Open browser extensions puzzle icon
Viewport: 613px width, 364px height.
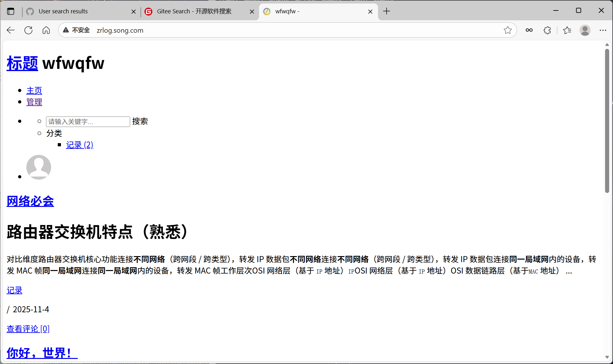tap(547, 30)
